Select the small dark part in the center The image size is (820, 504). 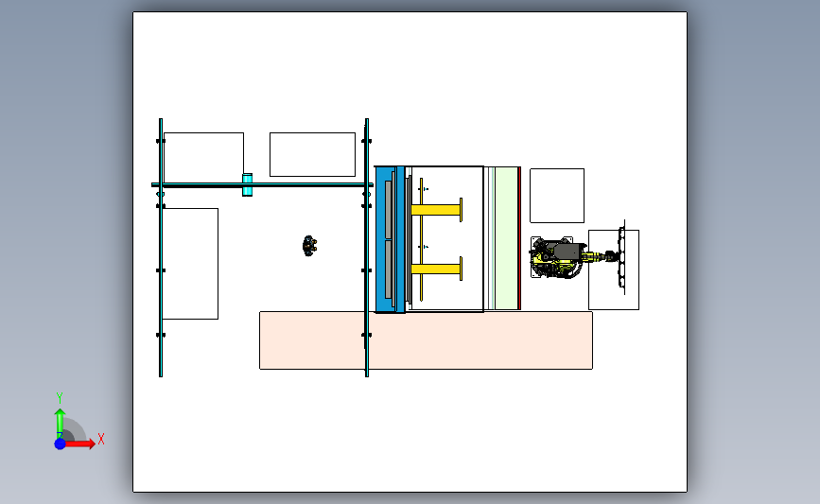309,246
